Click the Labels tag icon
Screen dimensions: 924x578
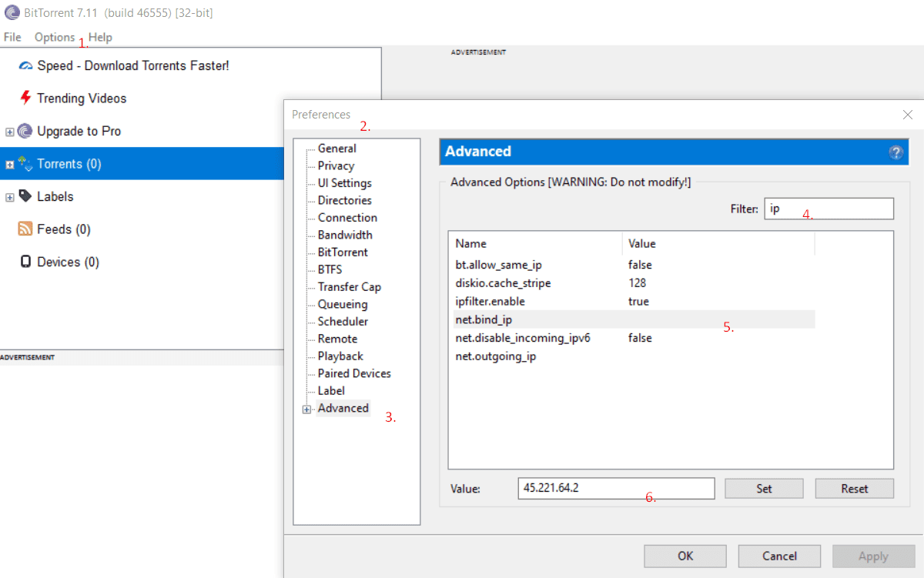(25, 196)
